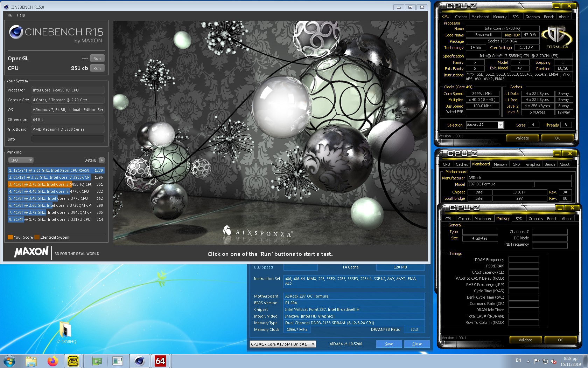Open Windows Explorer from the taskbar
The image size is (588, 368).
31,361
